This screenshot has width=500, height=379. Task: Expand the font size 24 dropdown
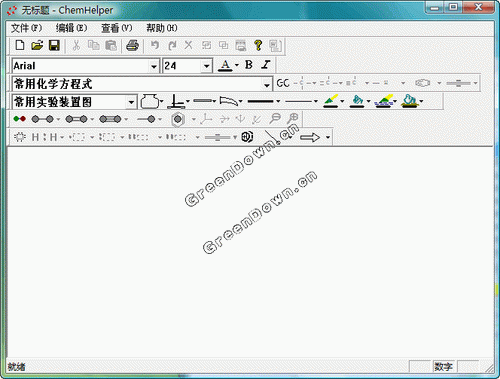[x=207, y=66]
